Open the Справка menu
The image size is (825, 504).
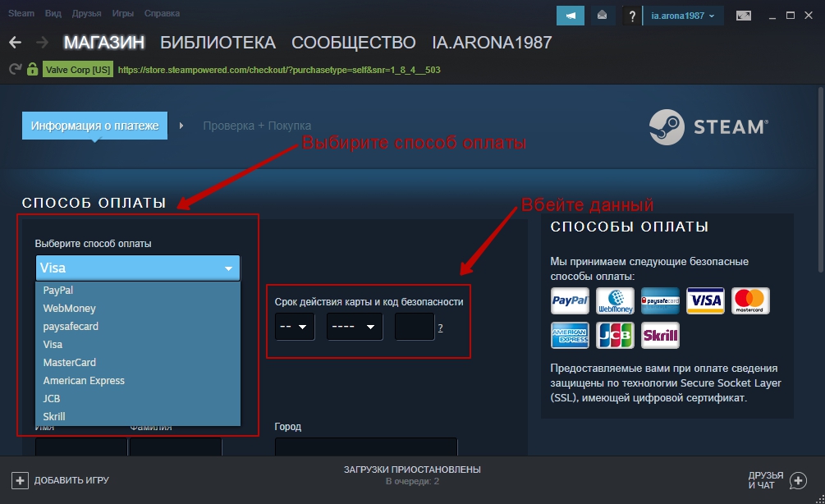(x=162, y=13)
